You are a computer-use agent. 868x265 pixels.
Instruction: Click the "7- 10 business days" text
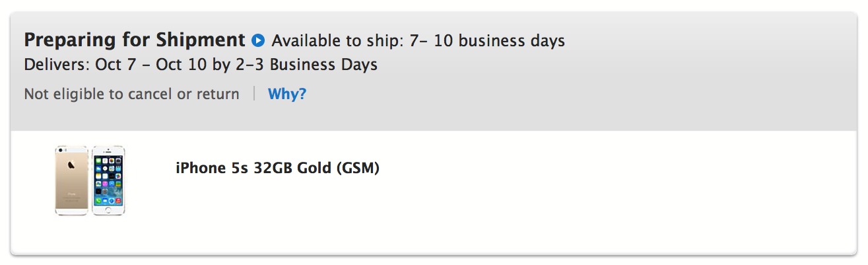486,41
